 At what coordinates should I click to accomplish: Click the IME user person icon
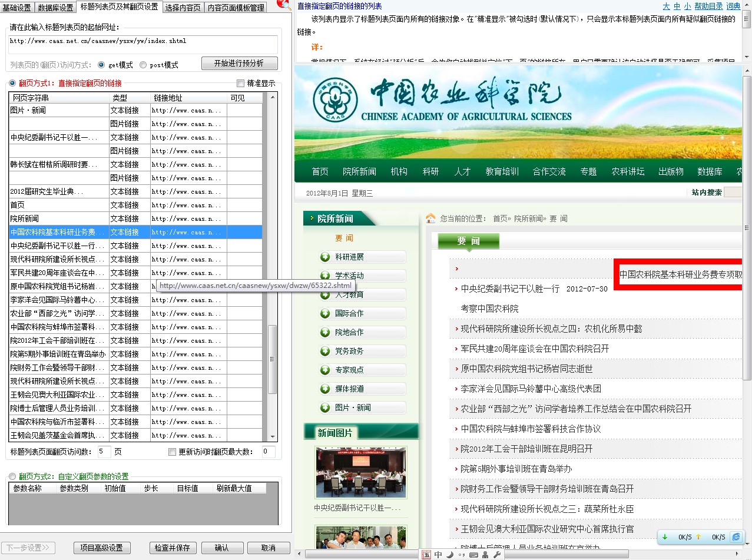coord(485,555)
